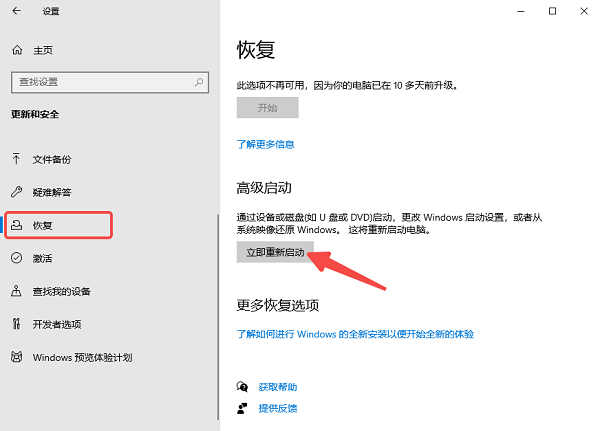Image resolution: width=600 pixels, height=431 pixels.
Task: Follow the Windows 全新安装 guide link
Action: point(355,333)
